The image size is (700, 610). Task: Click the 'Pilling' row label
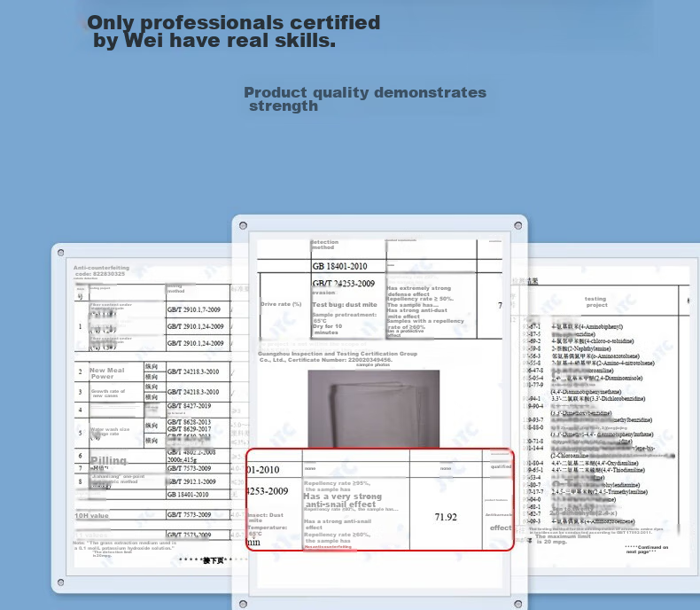(x=108, y=460)
